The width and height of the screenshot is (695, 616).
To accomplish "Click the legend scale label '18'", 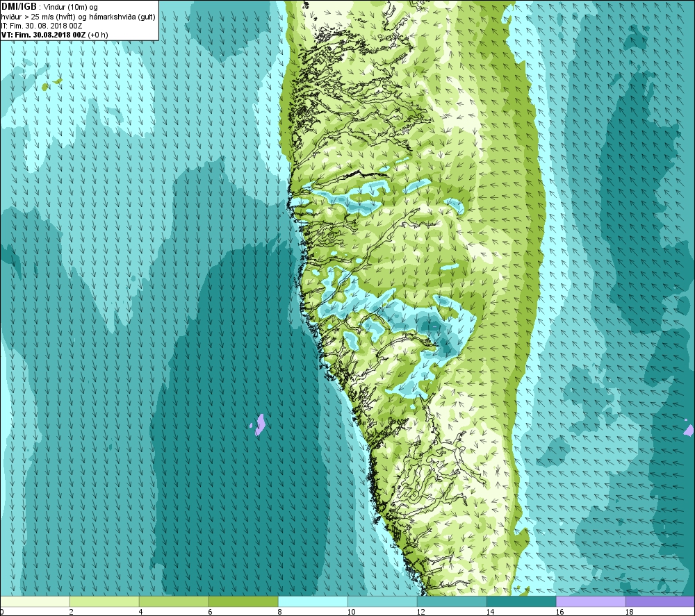I will (630, 612).
